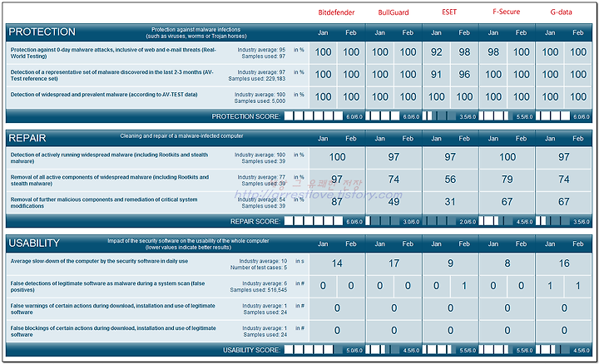
Task: Select the 'False detections of legitimate software' row label
Action: (x=107, y=287)
